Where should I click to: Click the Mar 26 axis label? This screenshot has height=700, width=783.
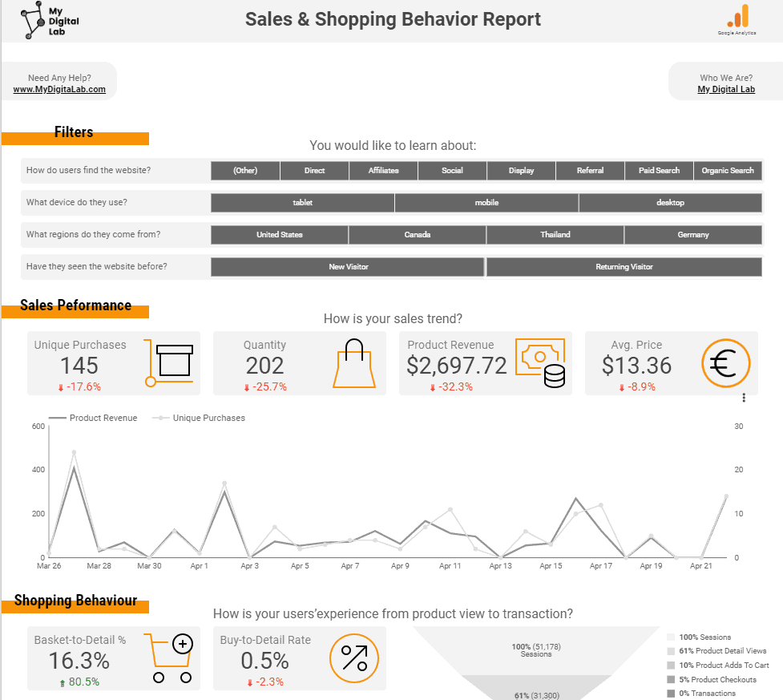tap(49, 565)
